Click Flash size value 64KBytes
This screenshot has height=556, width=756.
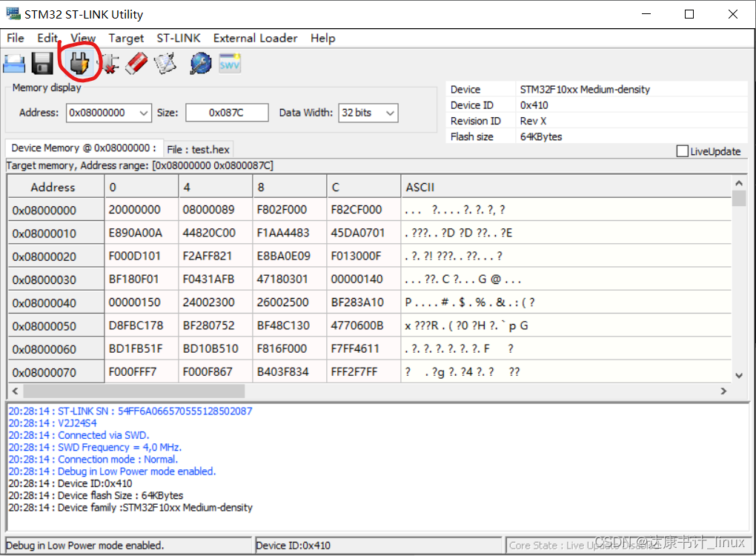[x=541, y=136]
